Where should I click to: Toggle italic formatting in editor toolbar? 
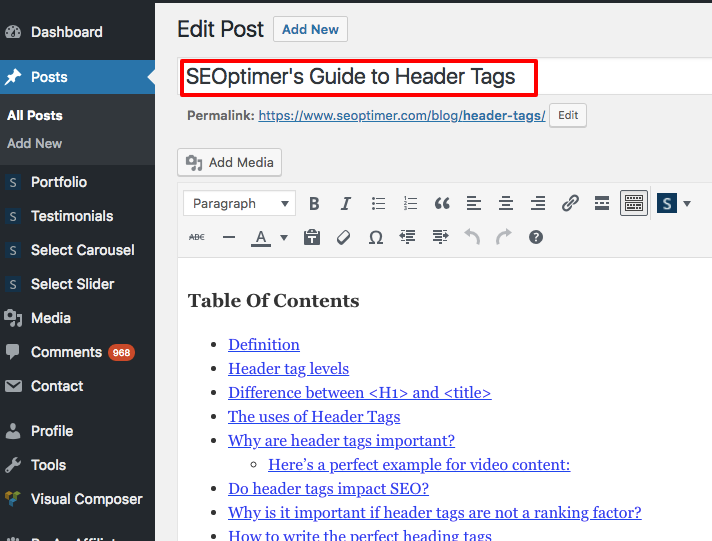pos(346,203)
